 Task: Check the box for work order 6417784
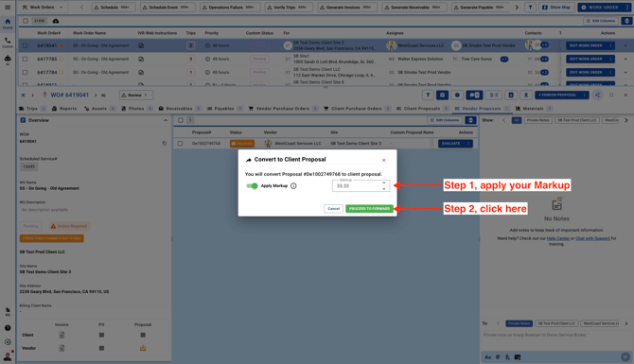25,72
